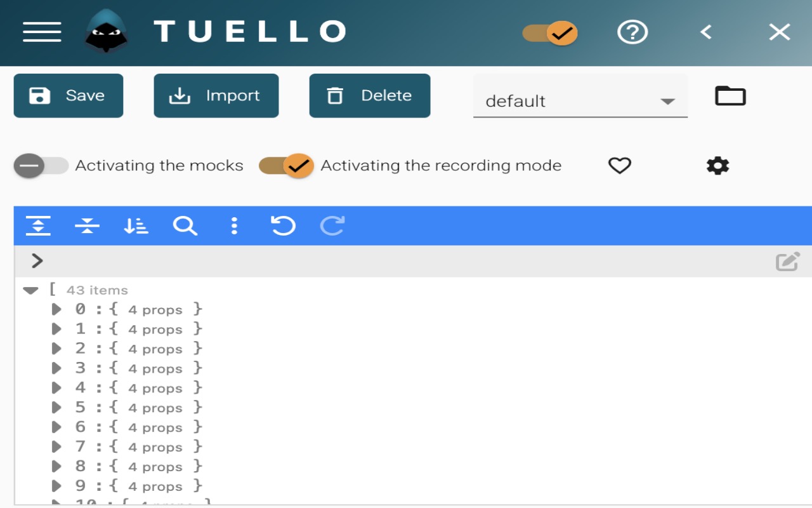Sort the JSON items in the editor
This screenshot has width=812, height=508.
tap(136, 225)
